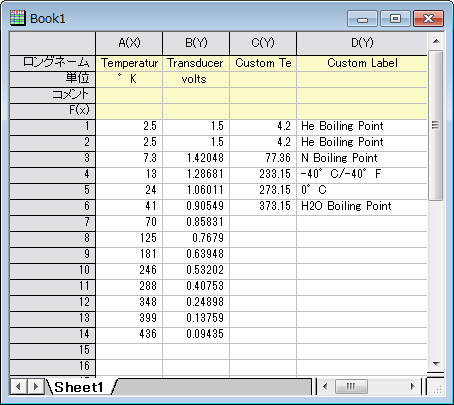
Task: Click cell with value 0.24898
Action: click(196, 303)
